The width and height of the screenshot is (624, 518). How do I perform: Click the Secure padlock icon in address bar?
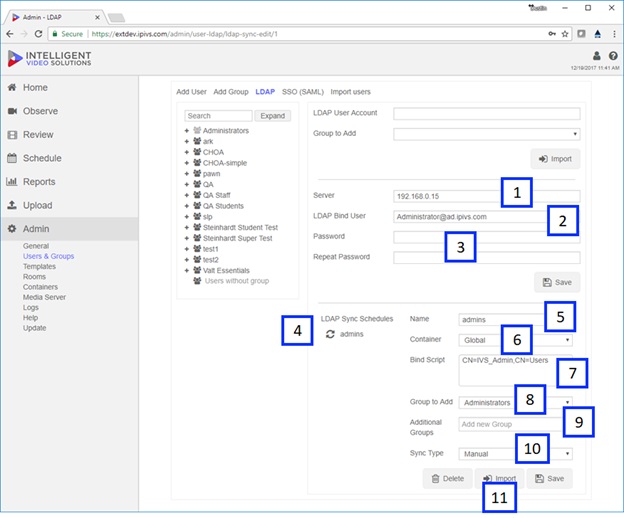point(55,34)
